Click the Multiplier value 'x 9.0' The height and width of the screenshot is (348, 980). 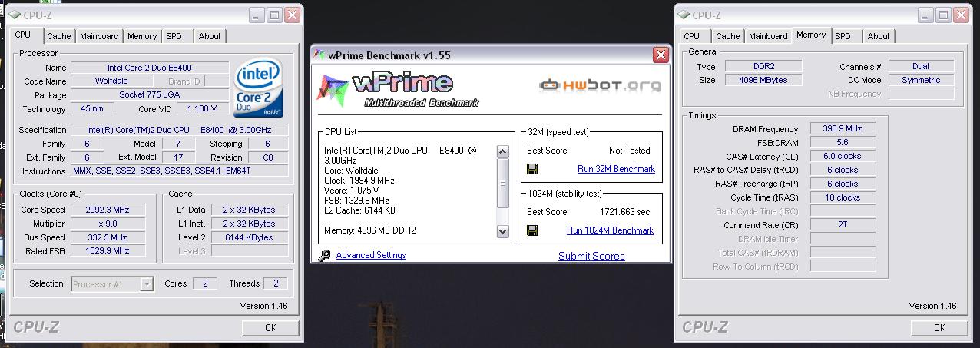(x=109, y=224)
